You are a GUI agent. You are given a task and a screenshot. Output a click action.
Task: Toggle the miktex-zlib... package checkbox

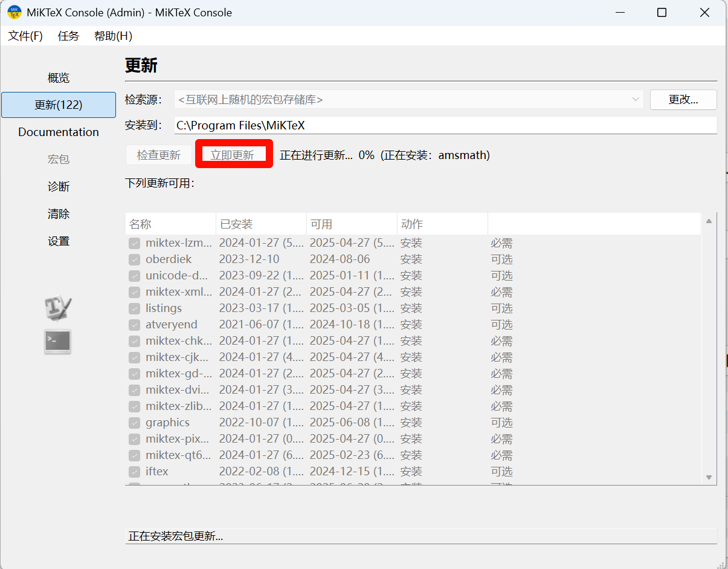point(134,406)
